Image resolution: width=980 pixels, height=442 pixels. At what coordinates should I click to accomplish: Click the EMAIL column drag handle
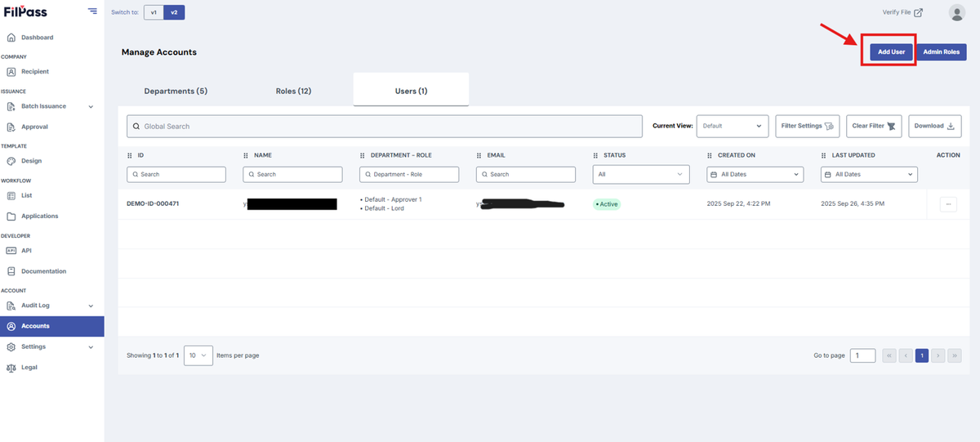(479, 155)
